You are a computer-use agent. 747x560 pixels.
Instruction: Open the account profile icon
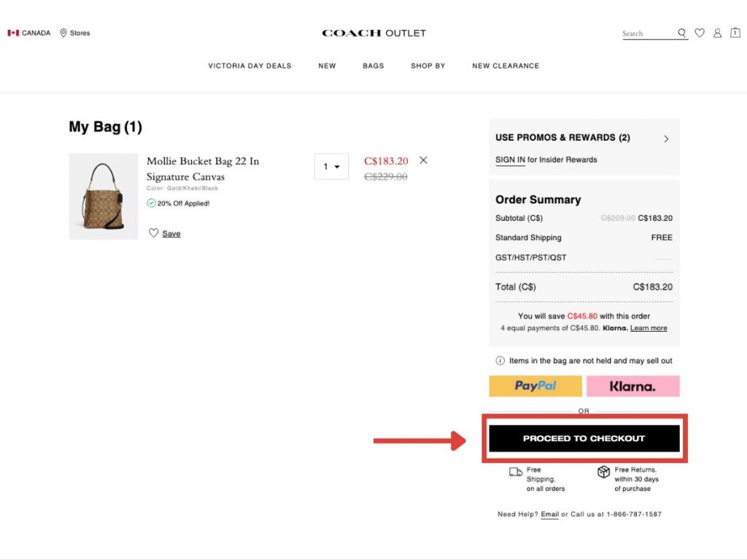click(x=717, y=33)
